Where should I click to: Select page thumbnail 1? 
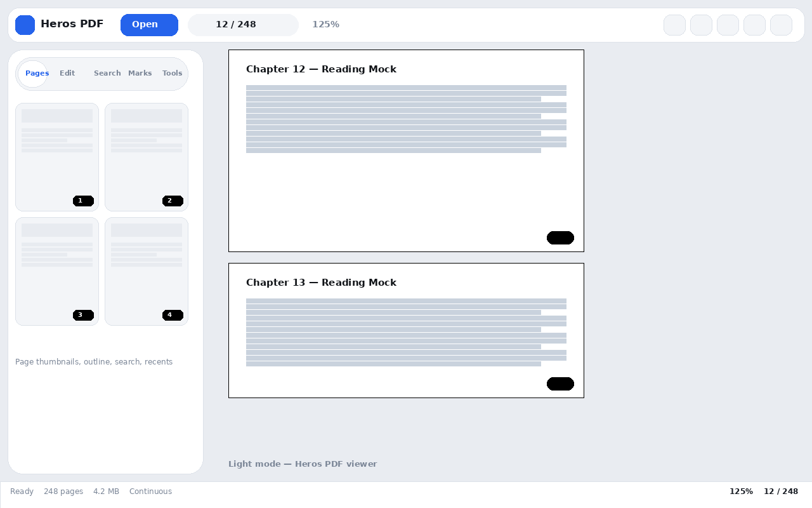(x=57, y=157)
